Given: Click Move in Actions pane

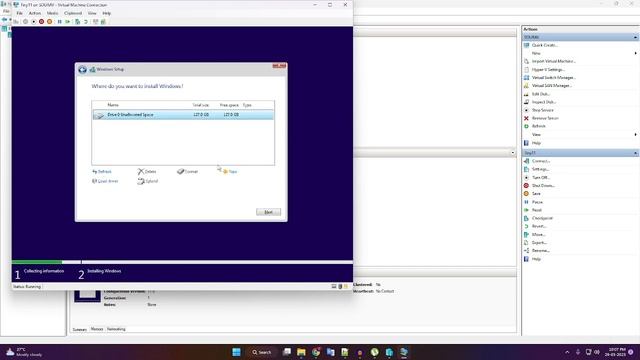Looking at the screenshot, I should [538, 235].
